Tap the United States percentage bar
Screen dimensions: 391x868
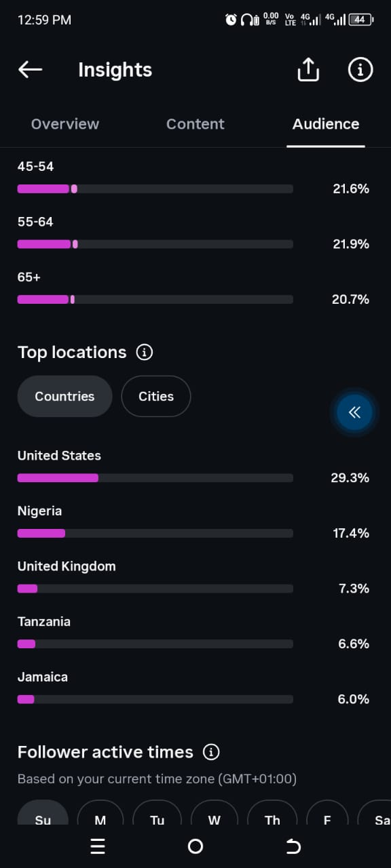point(155,478)
